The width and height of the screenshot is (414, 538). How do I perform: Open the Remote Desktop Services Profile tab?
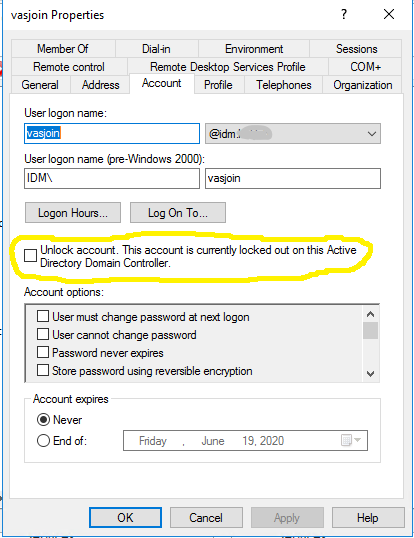coord(227,67)
